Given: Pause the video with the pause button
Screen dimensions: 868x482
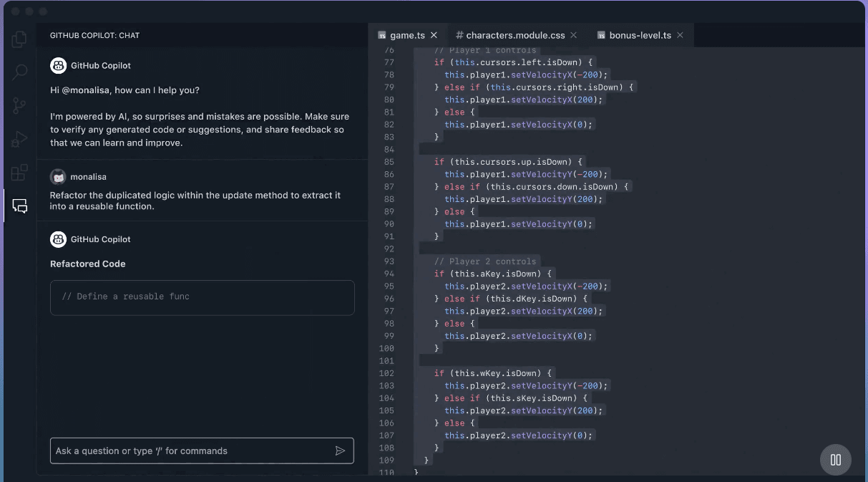Looking at the screenshot, I should (x=835, y=460).
